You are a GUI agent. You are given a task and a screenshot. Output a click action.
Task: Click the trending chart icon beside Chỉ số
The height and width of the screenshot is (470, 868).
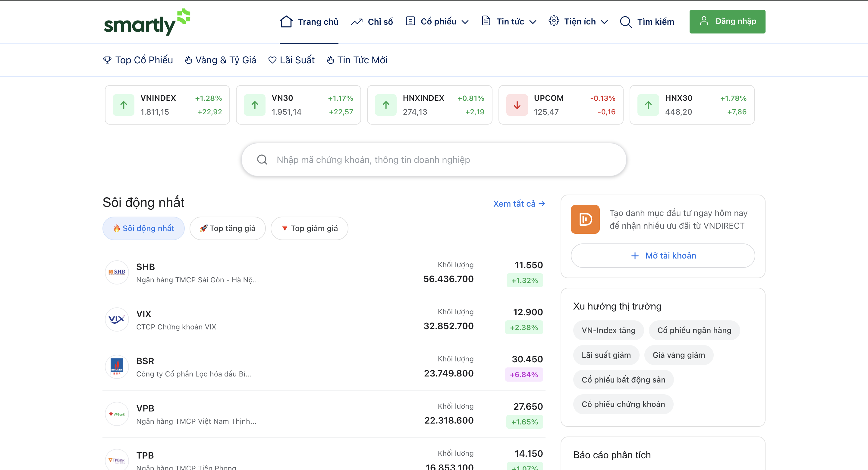(357, 22)
